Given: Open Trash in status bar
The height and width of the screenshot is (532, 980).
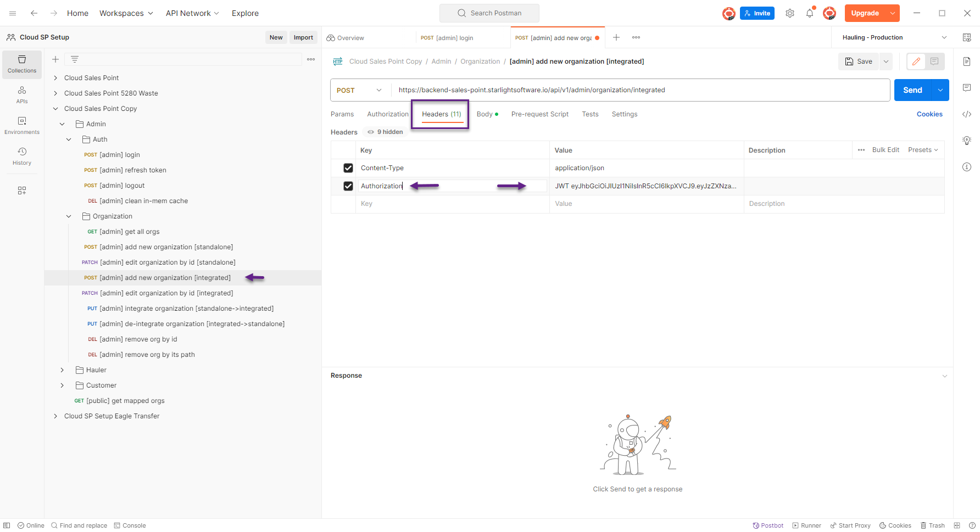Looking at the screenshot, I should pyautogui.click(x=933, y=525).
